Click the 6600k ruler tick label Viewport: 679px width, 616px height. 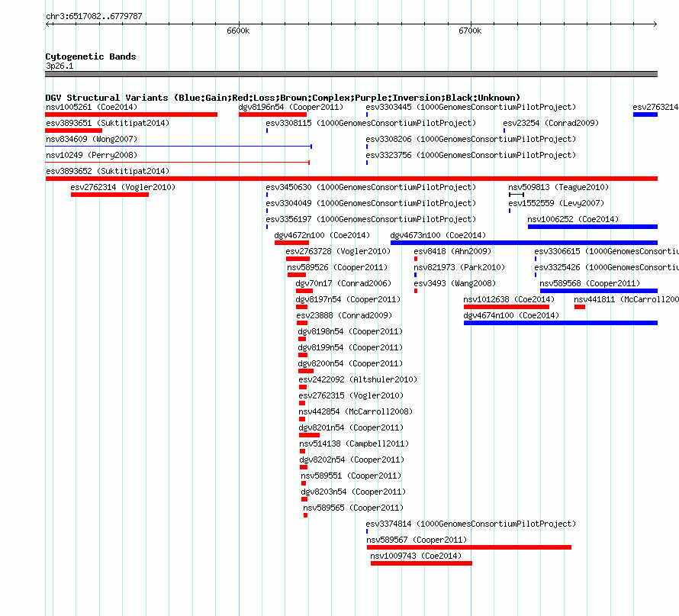[x=238, y=31]
